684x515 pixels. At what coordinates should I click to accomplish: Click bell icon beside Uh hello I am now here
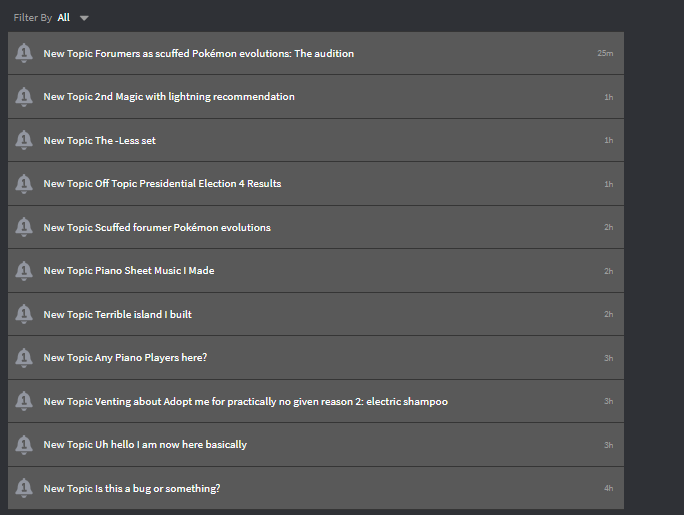[x=24, y=444]
